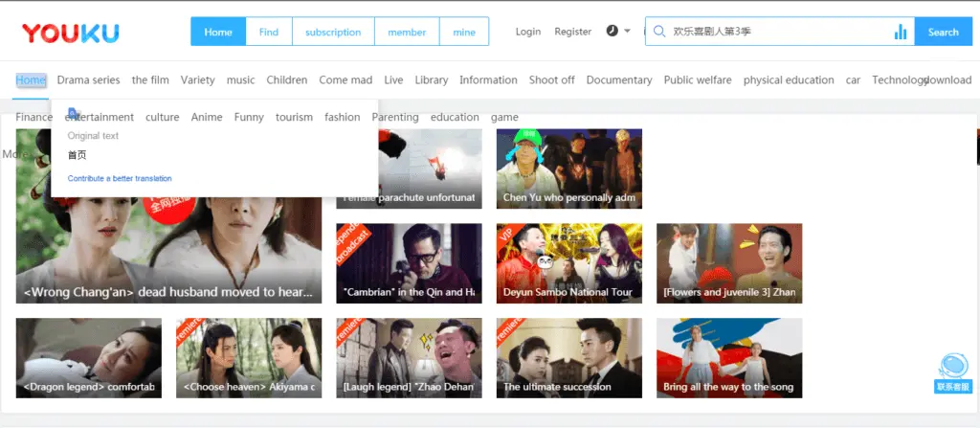Go to the music category
The image size is (980, 428).
[240, 80]
